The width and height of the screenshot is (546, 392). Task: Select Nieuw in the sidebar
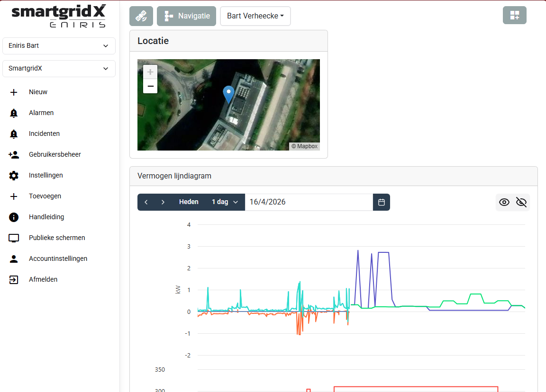click(38, 92)
